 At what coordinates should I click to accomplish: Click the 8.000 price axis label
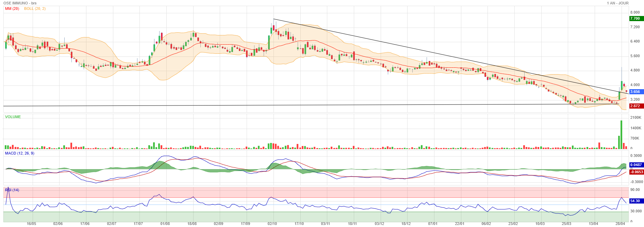(x=635, y=12)
